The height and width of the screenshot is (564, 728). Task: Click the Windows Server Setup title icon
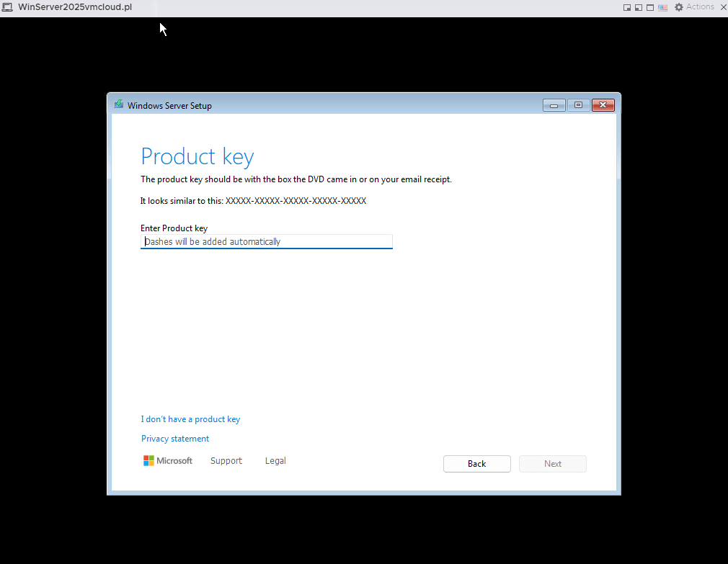pos(119,104)
